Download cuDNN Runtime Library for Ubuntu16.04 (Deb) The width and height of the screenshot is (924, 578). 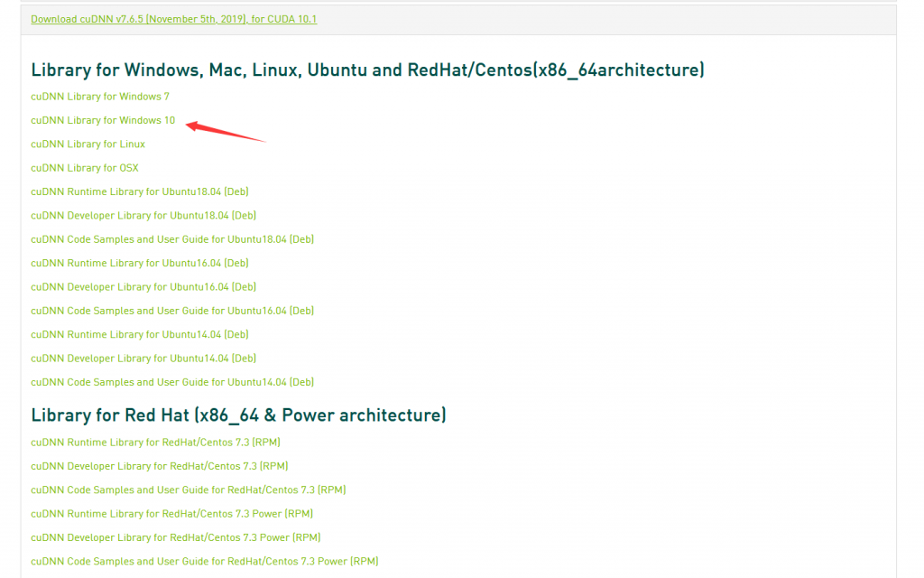[140, 263]
